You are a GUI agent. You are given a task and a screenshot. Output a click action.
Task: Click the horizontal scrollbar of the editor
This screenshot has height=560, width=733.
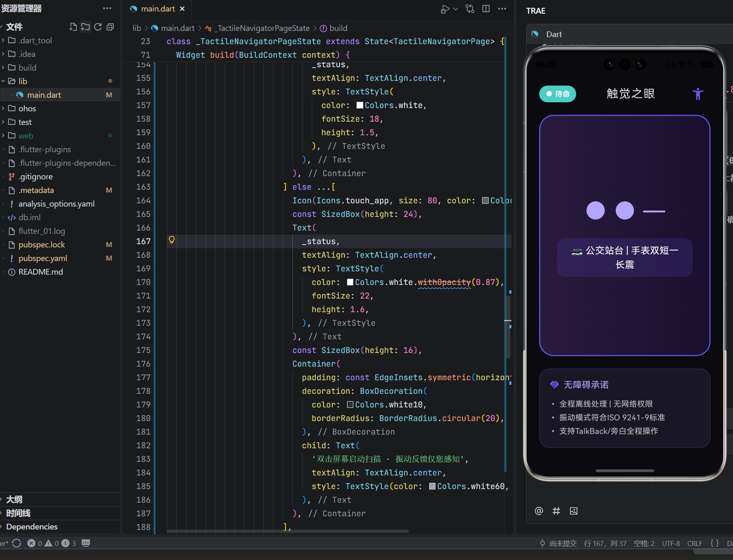(288, 531)
